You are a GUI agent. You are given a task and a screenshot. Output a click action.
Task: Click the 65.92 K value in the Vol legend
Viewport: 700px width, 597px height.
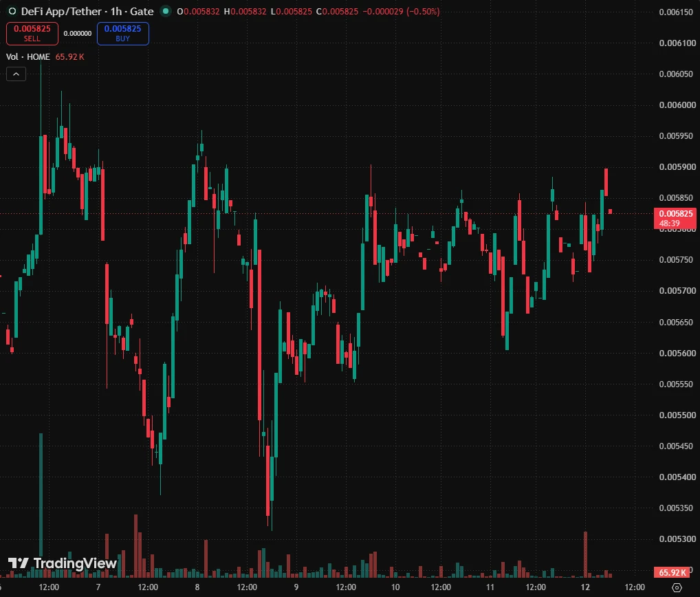[x=69, y=56]
